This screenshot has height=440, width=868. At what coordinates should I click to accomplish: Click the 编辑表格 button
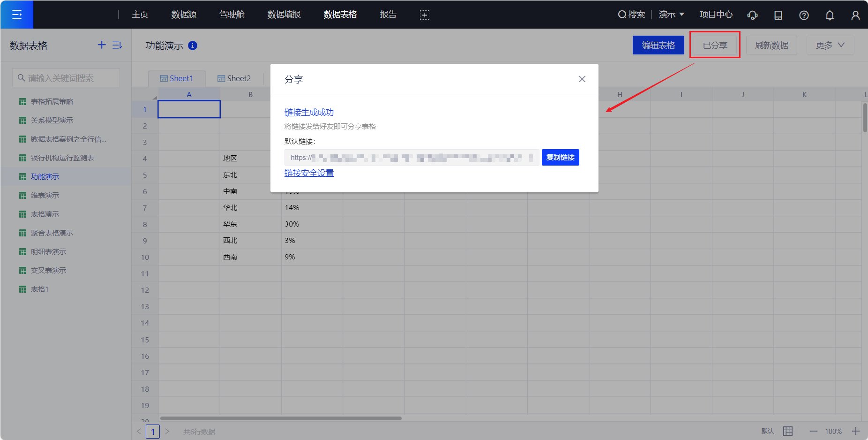(658, 45)
